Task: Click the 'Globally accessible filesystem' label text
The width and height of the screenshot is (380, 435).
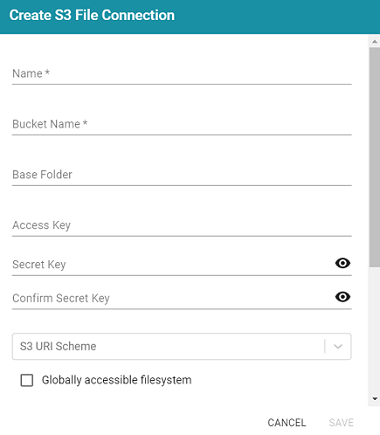Action: coord(117,380)
